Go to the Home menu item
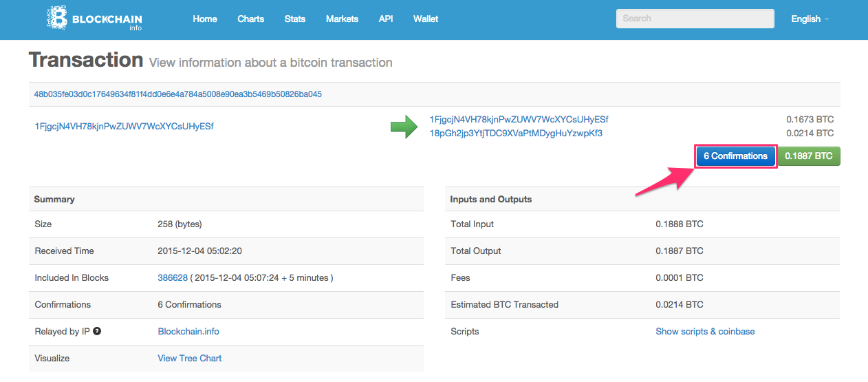 pyautogui.click(x=205, y=19)
